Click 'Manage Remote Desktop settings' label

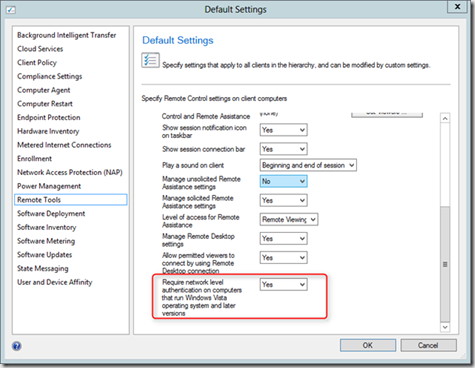tap(198, 240)
